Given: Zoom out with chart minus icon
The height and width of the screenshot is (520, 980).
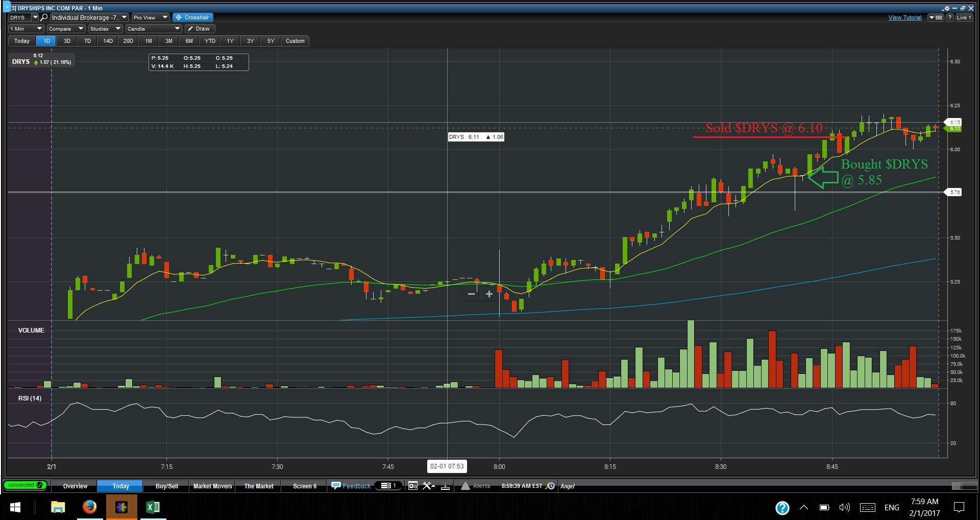Looking at the screenshot, I should tap(472, 294).
